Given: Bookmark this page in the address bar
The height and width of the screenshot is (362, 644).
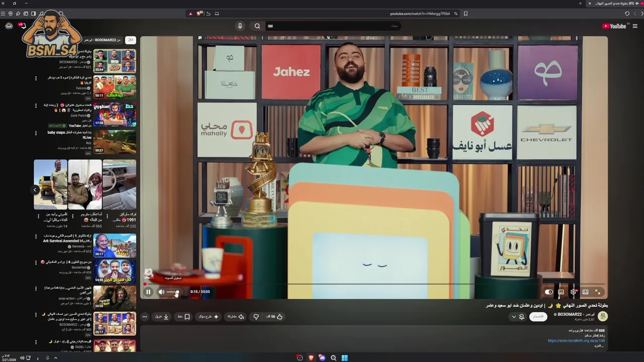Looking at the screenshot, I should point(465,14).
